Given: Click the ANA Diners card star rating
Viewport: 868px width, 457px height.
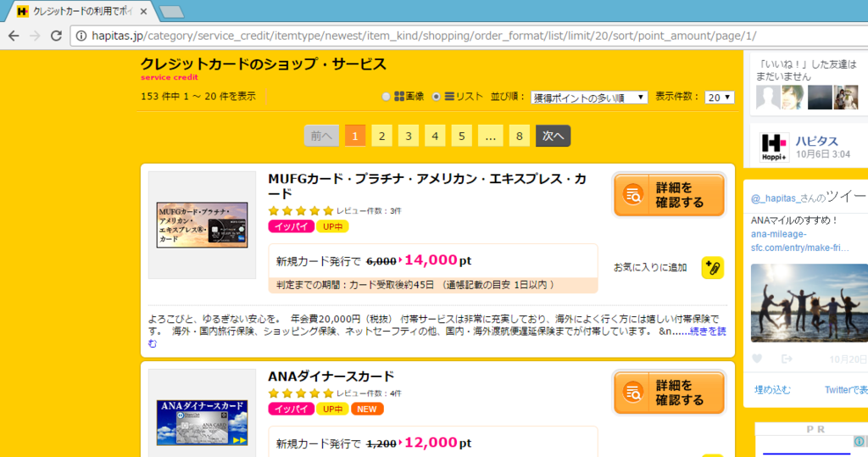Looking at the screenshot, I should [x=301, y=394].
